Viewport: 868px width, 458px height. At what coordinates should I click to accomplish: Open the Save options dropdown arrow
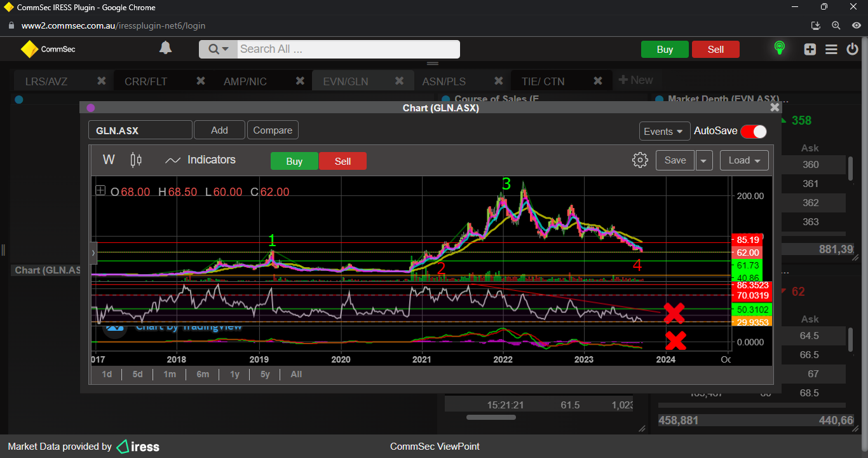(x=703, y=161)
